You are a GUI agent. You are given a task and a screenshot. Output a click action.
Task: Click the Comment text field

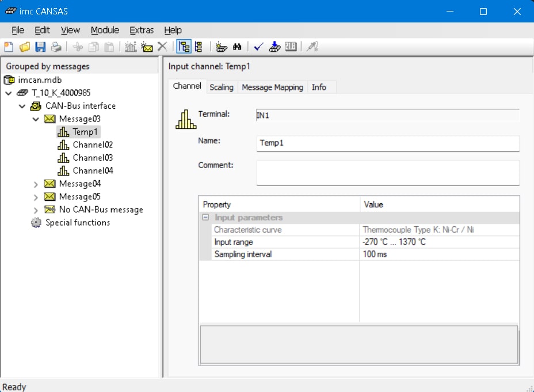point(387,173)
